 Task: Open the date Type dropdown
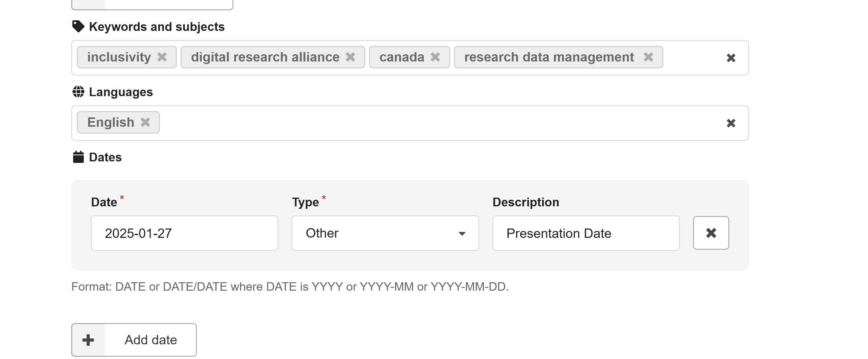coord(385,233)
